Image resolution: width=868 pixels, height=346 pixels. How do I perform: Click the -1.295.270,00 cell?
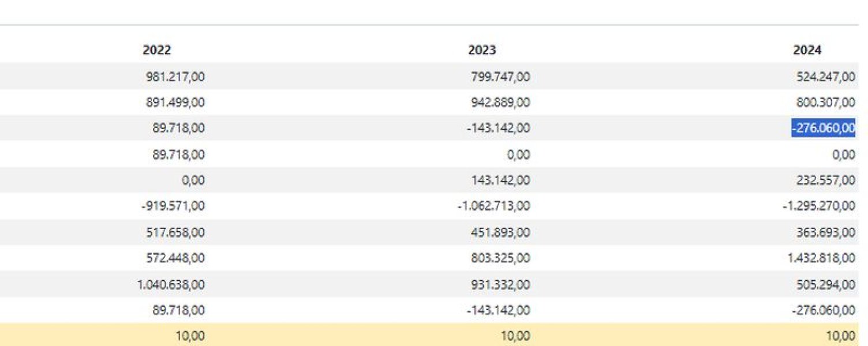tap(819, 206)
